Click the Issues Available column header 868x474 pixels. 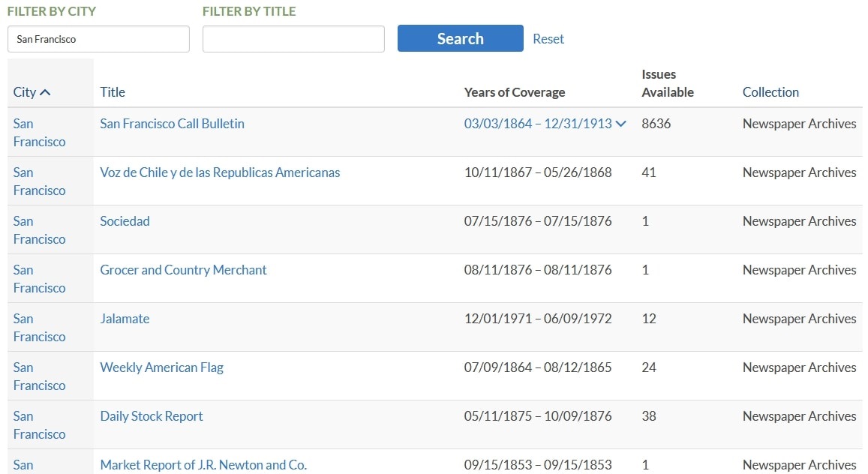click(x=668, y=83)
